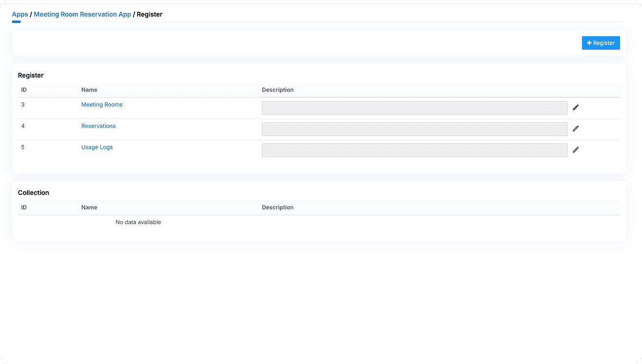The height and width of the screenshot is (364, 642).
Task: Click the plus icon on the Register button
Action: click(x=589, y=43)
